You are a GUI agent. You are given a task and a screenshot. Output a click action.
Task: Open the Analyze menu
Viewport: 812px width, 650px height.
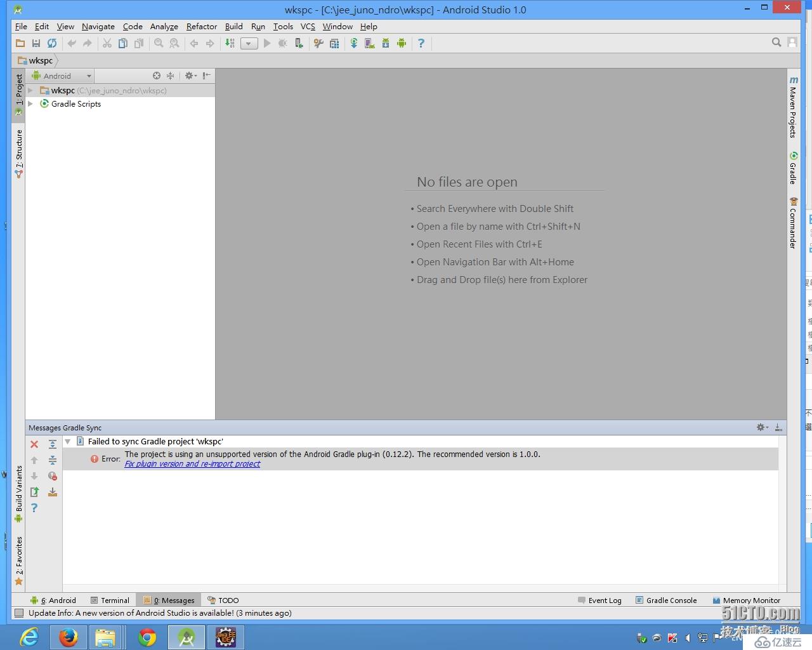[164, 27]
